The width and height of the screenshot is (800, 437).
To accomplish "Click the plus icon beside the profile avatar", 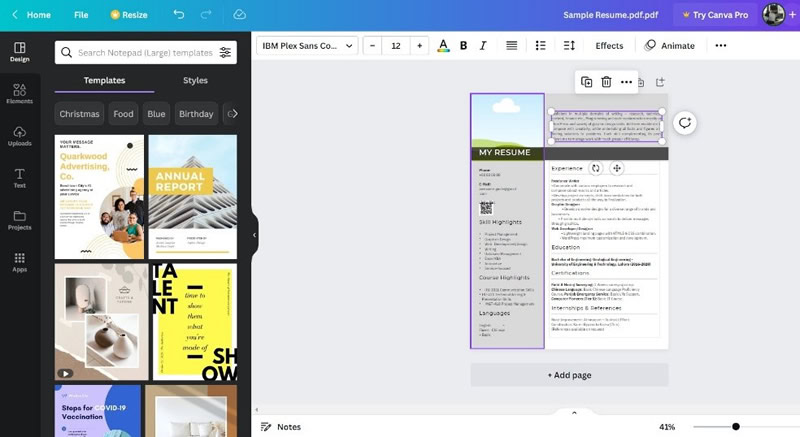I will click(792, 15).
